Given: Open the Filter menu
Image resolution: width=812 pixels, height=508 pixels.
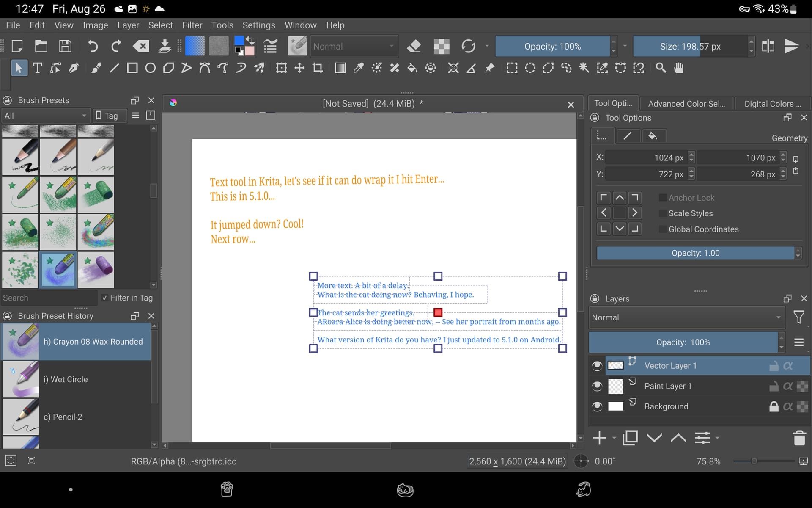Looking at the screenshot, I should pos(192,25).
